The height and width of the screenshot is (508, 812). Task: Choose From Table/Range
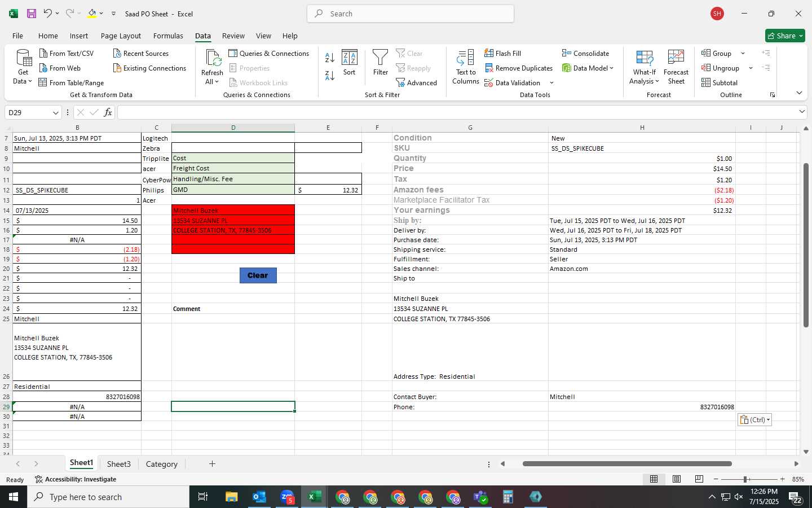[x=71, y=83]
